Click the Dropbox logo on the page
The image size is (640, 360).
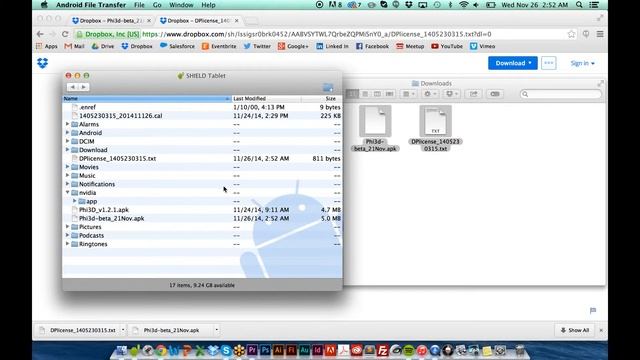point(42,63)
